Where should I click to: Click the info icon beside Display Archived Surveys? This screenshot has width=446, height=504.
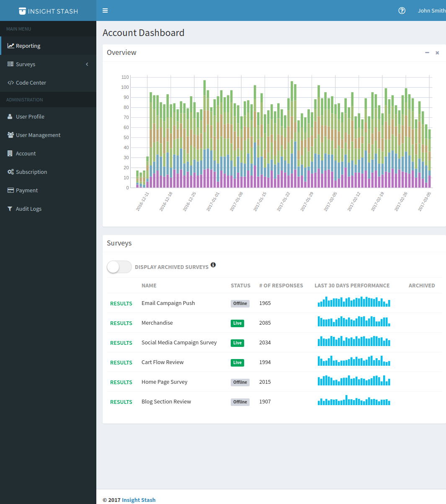(x=213, y=265)
